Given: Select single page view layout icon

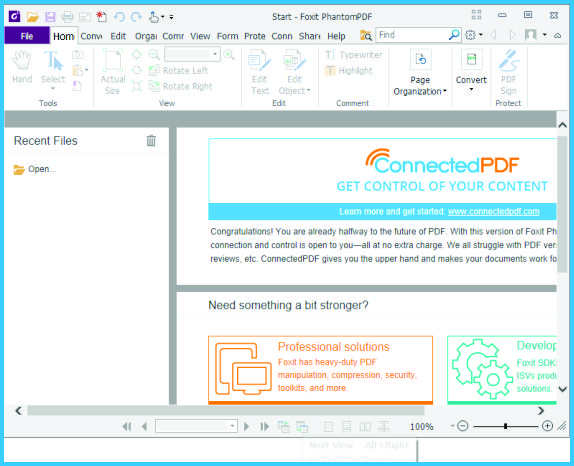Looking at the screenshot, I should [x=328, y=426].
